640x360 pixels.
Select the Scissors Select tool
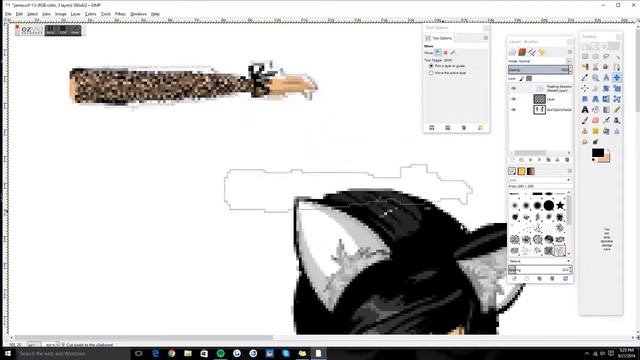pos(596,67)
